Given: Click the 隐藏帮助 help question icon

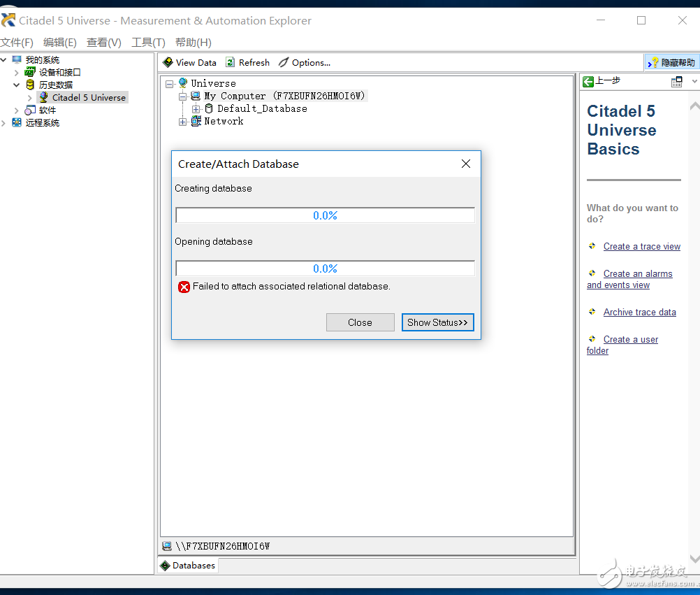Looking at the screenshot, I should click(654, 62).
